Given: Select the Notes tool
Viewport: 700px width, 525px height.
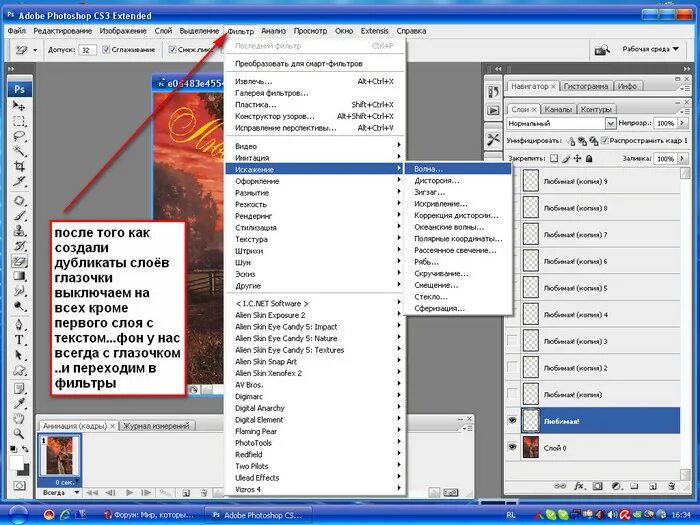Looking at the screenshot, I should click(x=19, y=388).
